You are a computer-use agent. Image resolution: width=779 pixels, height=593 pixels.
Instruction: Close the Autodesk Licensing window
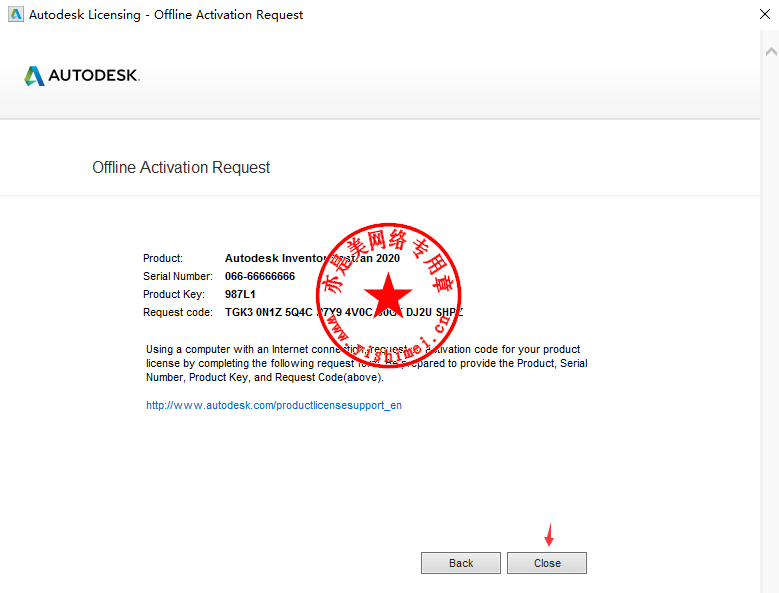[765, 14]
